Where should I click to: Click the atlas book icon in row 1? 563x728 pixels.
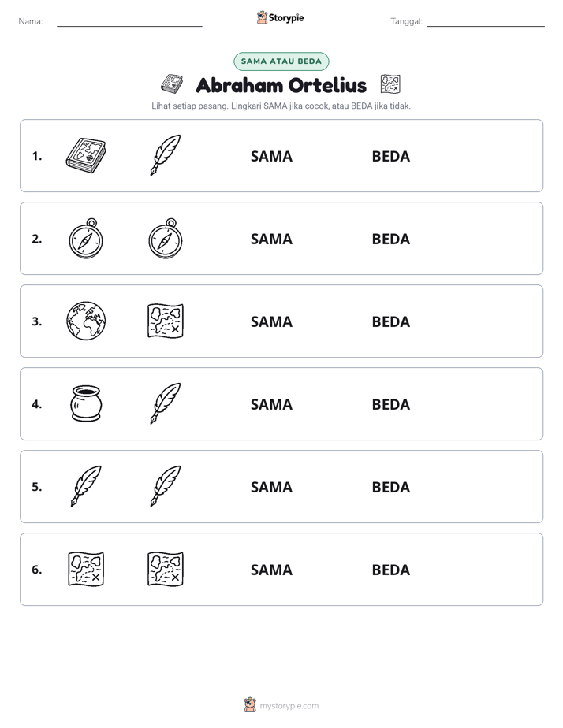tap(86, 155)
